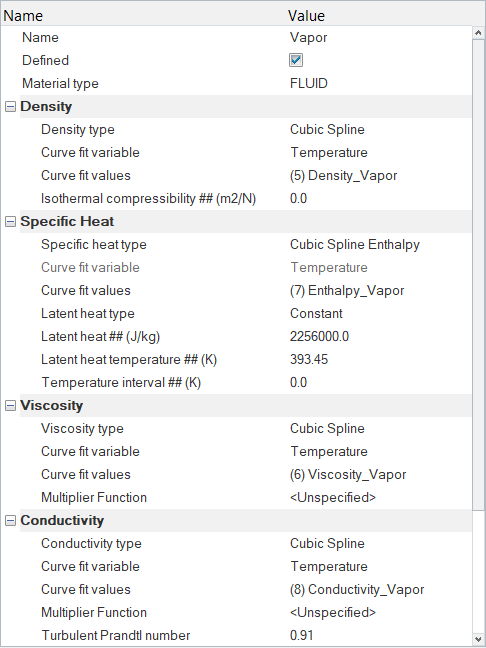
Task: Select the Density type Cubic Spline value
Action: coord(327,129)
